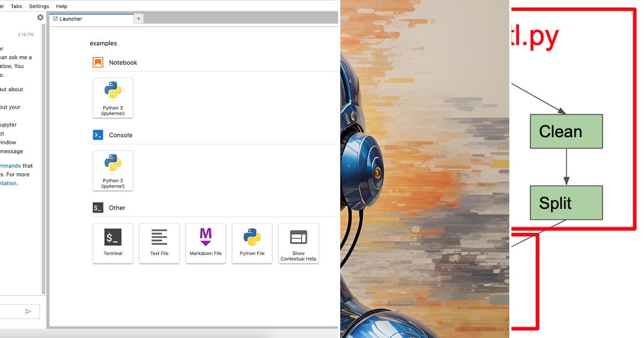Create a new Markdown File

(206, 243)
